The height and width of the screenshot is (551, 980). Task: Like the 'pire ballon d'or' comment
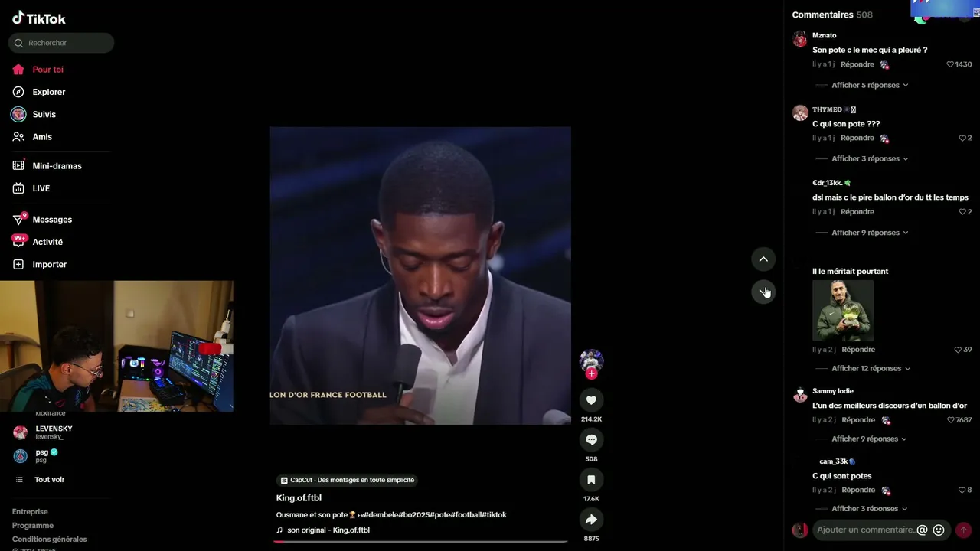point(962,212)
